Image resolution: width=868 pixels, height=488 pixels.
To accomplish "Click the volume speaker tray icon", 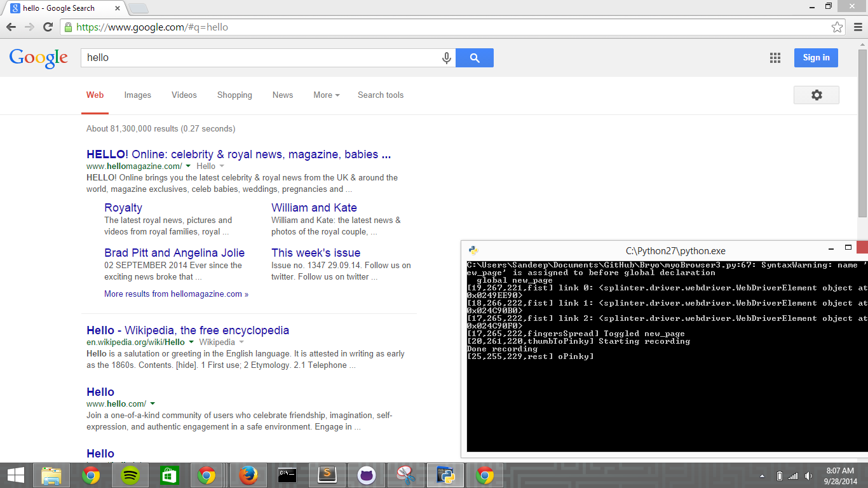I will point(808,476).
